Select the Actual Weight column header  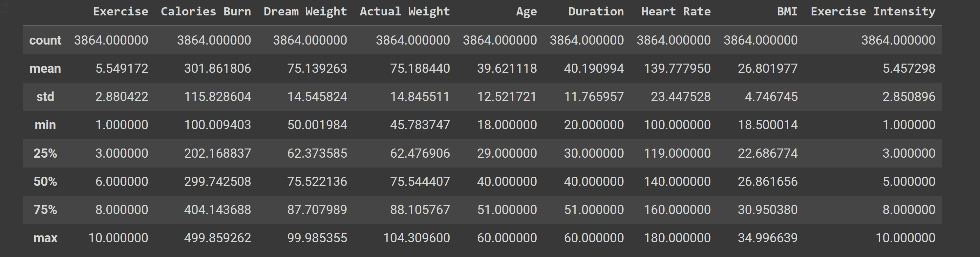pyautogui.click(x=405, y=11)
